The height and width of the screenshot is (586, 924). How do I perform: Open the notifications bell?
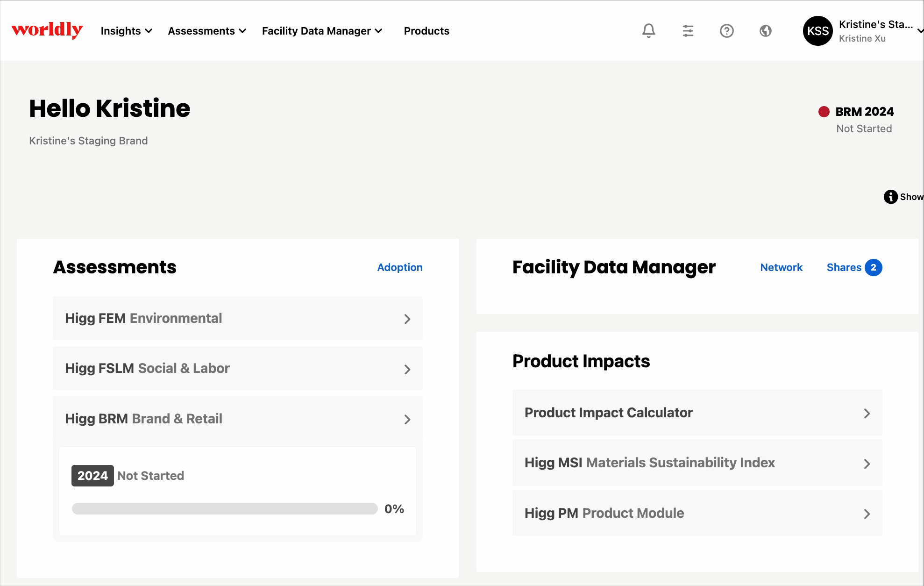pyautogui.click(x=648, y=31)
